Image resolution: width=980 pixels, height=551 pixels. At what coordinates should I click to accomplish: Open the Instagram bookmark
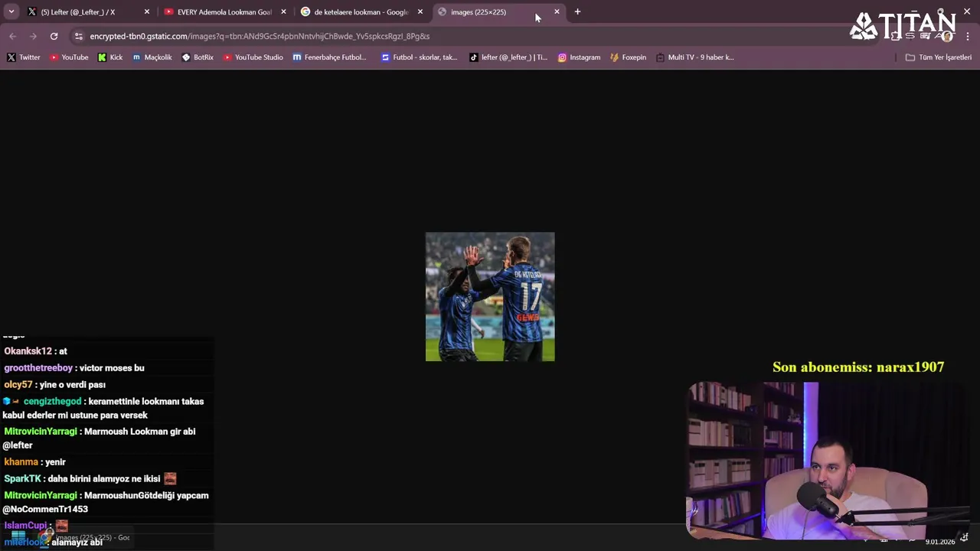pyautogui.click(x=579, y=57)
